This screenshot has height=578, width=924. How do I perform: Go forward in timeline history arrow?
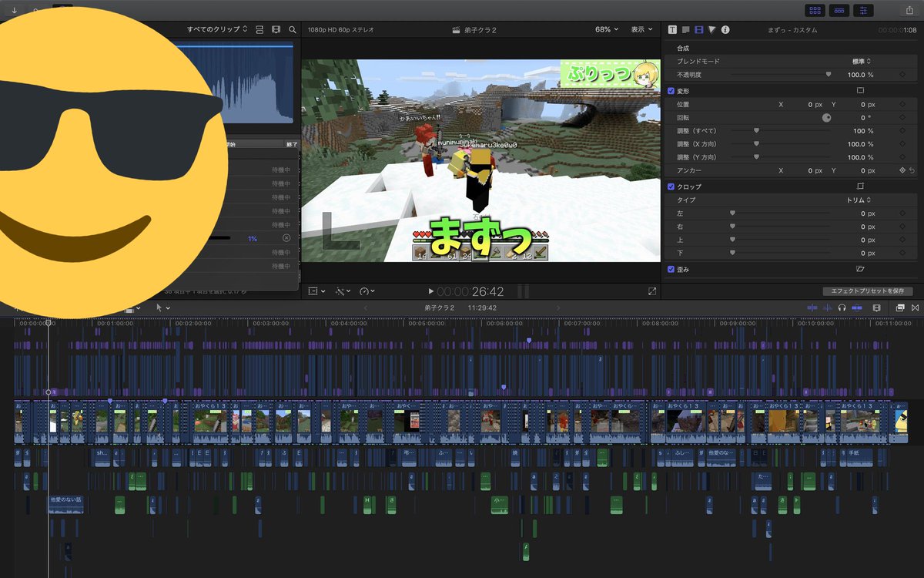pos(558,307)
